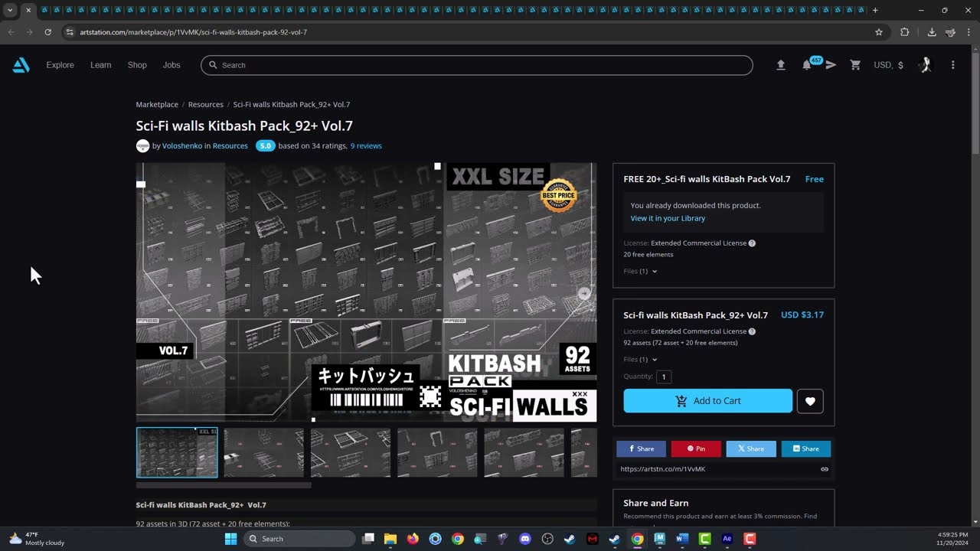Screen dimensions: 980x551
Task: Open browser downloads icon
Action: pos(932,32)
